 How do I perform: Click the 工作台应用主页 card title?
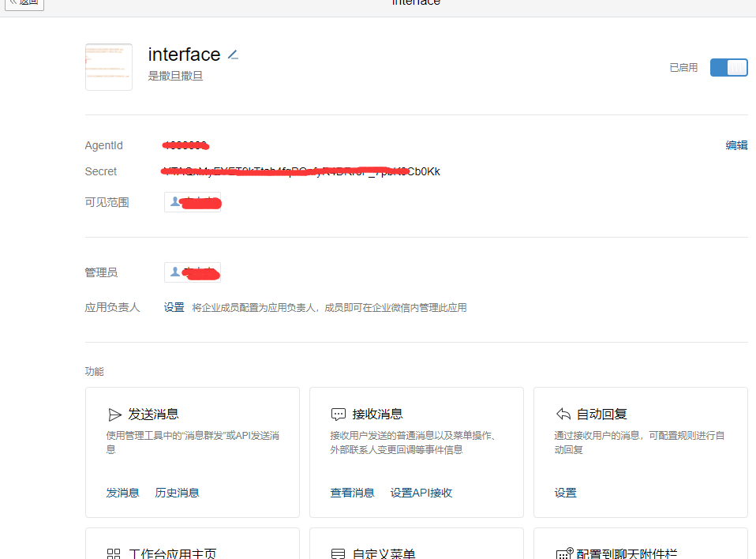(173, 553)
